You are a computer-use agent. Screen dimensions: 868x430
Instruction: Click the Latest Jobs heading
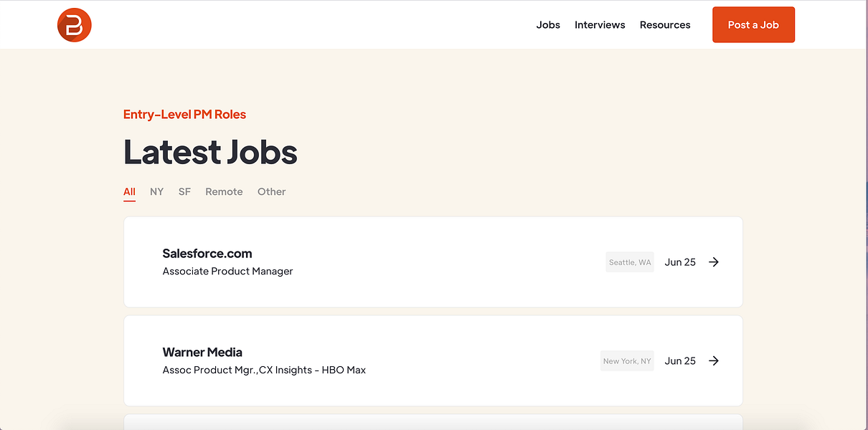point(210,152)
